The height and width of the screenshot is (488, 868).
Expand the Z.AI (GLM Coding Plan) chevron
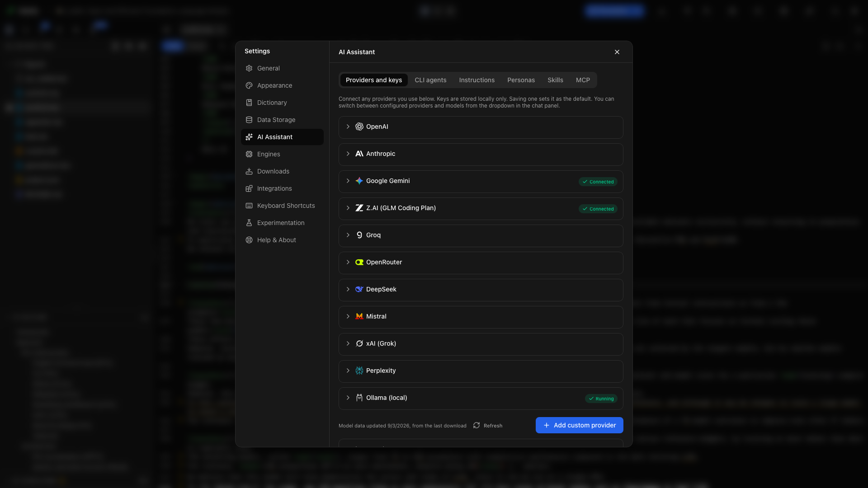[348, 208]
